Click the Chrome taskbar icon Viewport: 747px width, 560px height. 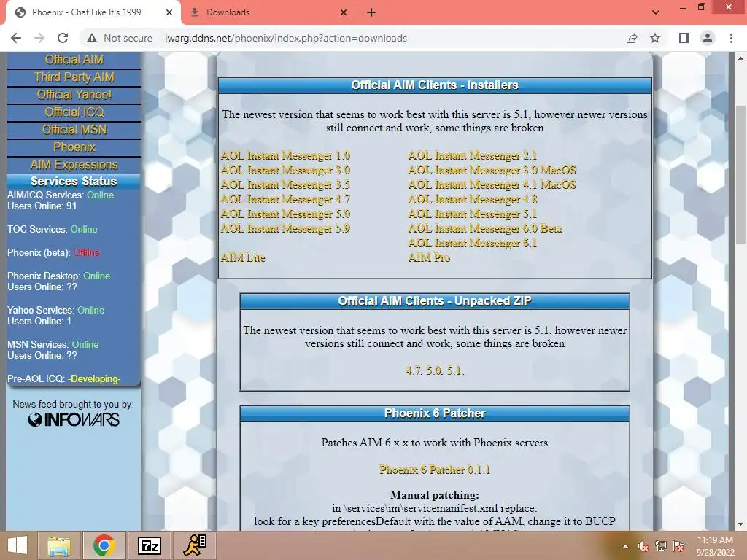[x=104, y=545]
